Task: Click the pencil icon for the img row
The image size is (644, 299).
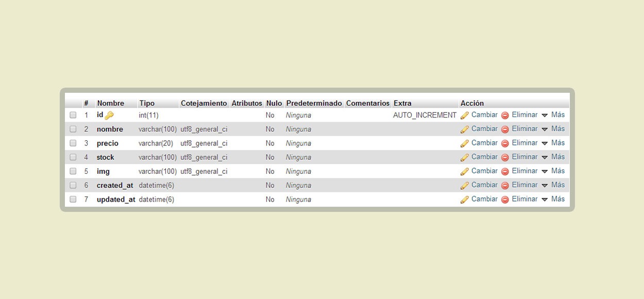Action: click(465, 171)
